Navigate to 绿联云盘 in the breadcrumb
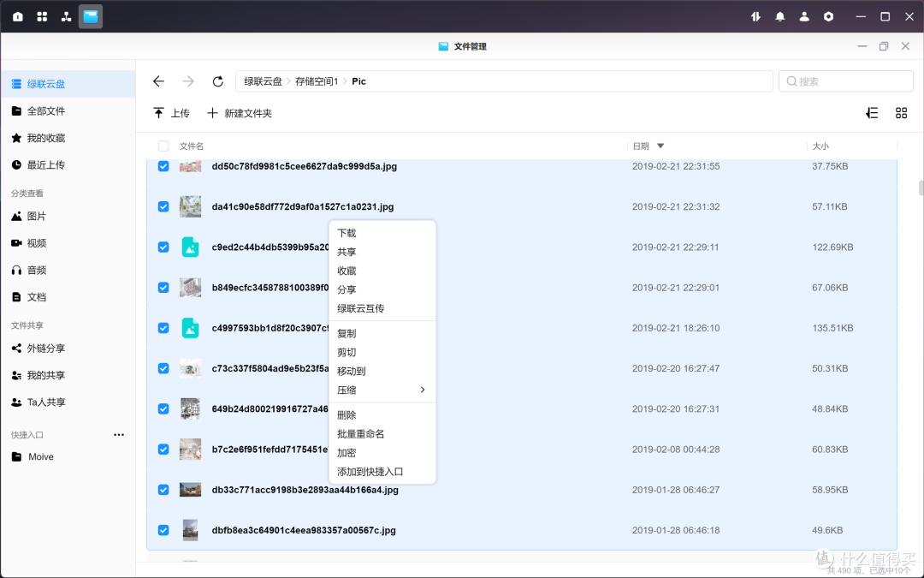Image resolution: width=924 pixels, height=578 pixels. coord(263,81)
